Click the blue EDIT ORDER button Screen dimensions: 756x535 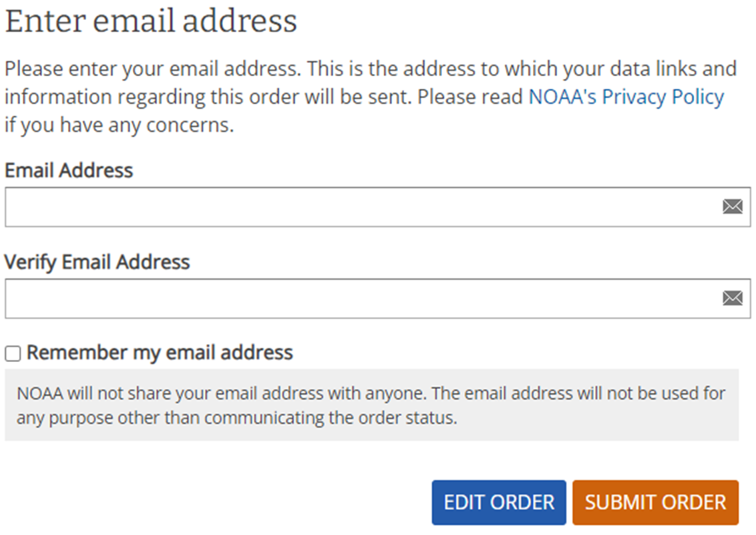pos(498,502)
